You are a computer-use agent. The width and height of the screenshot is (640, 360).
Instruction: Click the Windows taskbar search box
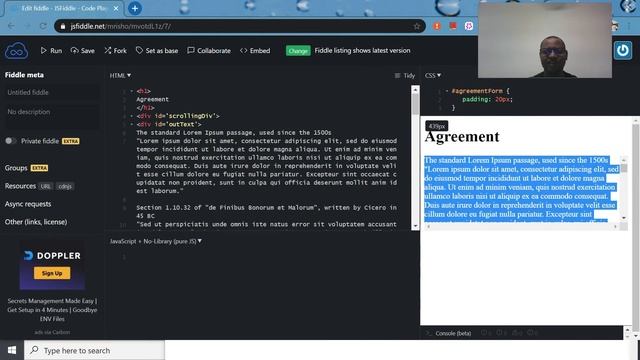[x=94, y=350]
